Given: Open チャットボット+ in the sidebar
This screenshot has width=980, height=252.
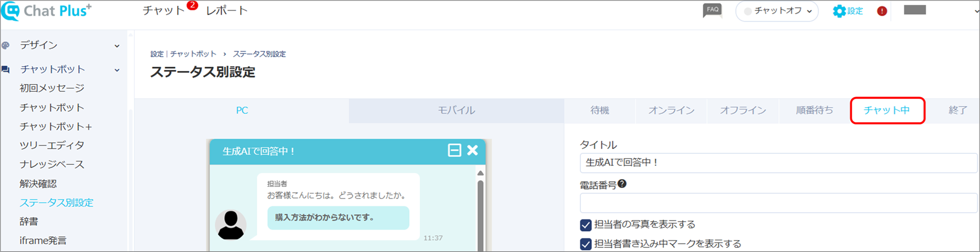Looking at the screenshot, I should (56, 127).
